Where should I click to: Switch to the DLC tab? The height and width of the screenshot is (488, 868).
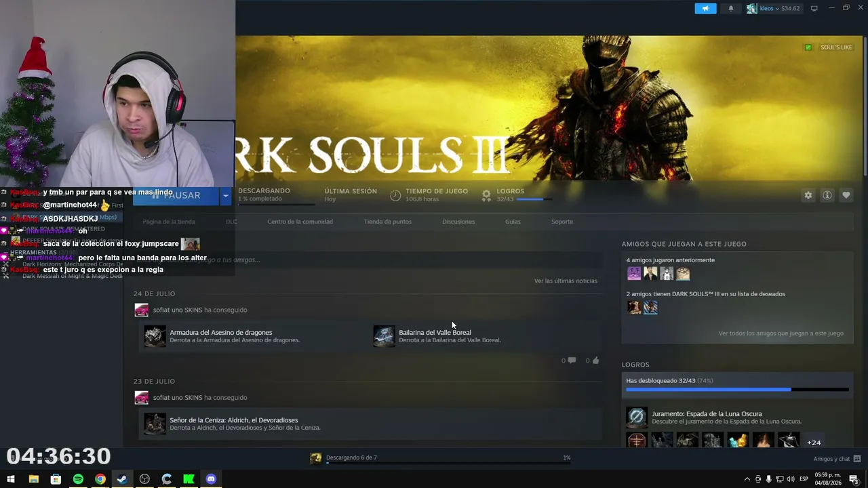pyautogui.click(x=231, y=222)
